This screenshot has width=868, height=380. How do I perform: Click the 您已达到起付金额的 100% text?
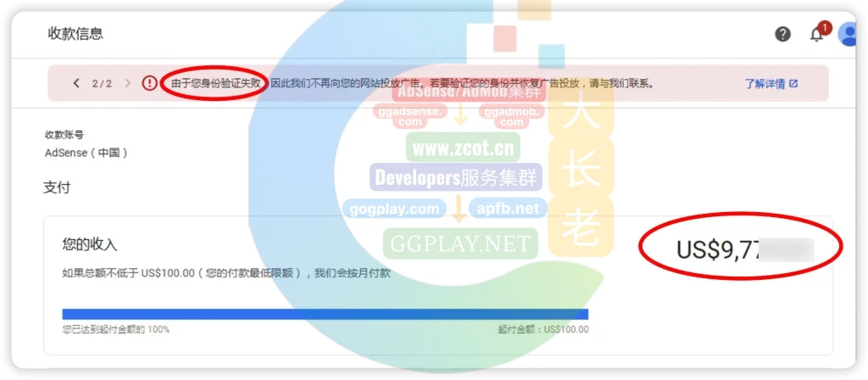click(115, 330)
